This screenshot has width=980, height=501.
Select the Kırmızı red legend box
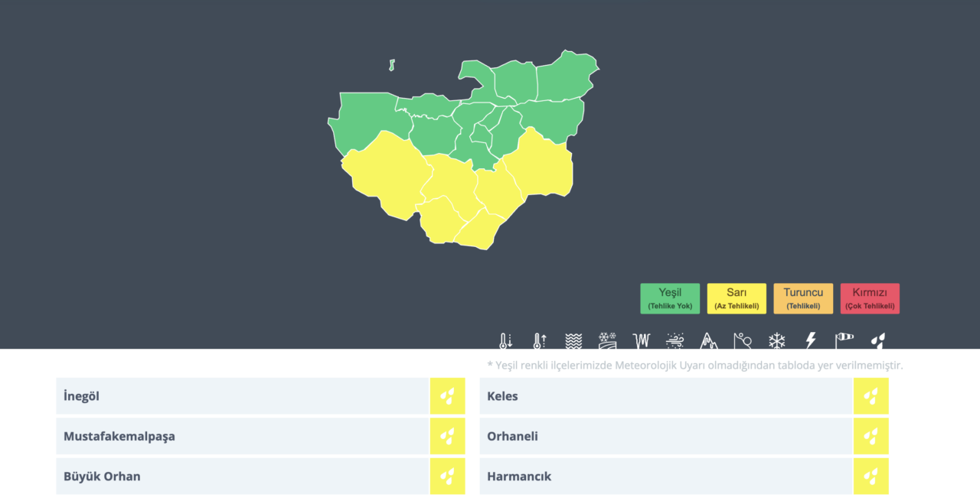870,298
